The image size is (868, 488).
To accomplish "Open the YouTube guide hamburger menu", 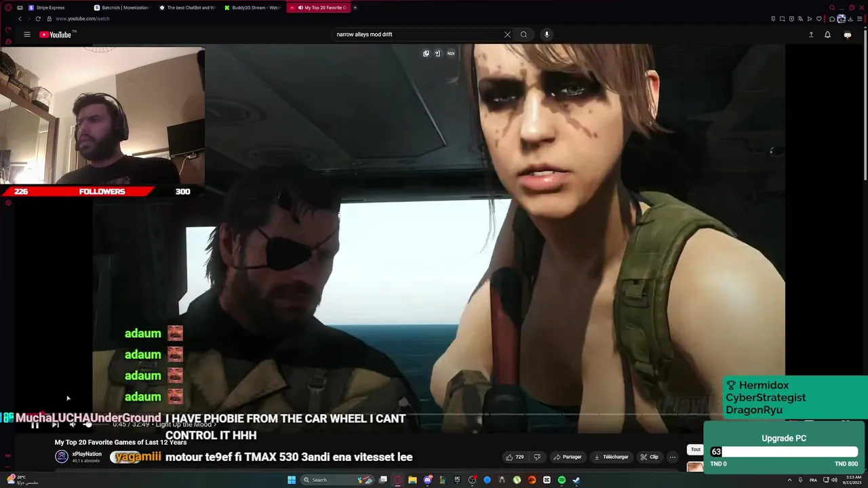I will pyautogui.click(x=27, y=35).
